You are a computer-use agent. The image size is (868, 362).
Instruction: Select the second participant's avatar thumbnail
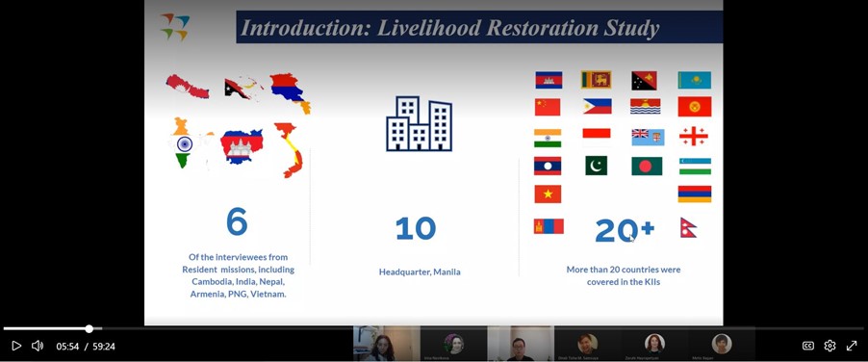453,344
